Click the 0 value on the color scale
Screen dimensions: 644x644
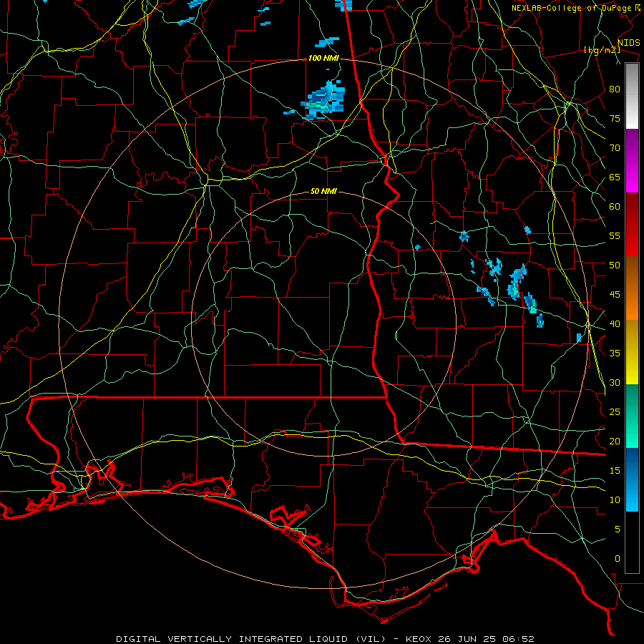point(618,559)
